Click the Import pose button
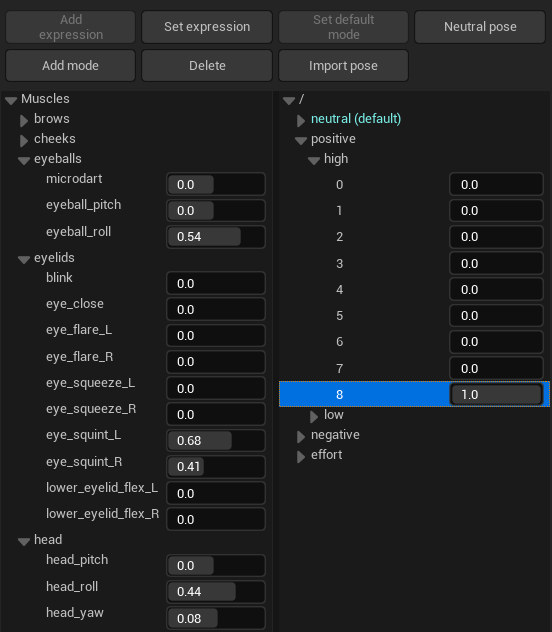The image size is (552, 632). coord(343,65)
